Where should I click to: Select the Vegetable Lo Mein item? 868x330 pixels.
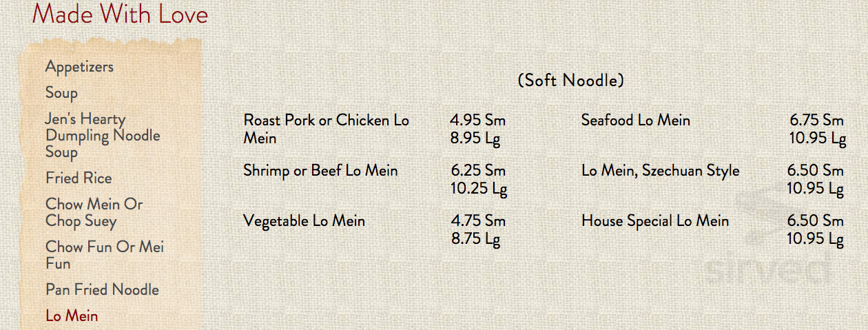click(304, 221)
